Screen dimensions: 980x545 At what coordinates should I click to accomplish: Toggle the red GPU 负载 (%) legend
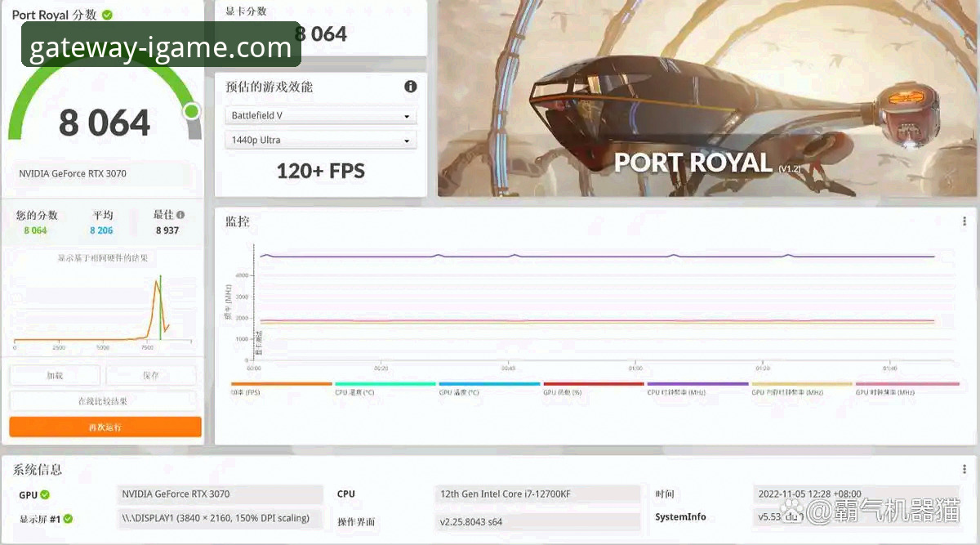(x=594, y=389)
